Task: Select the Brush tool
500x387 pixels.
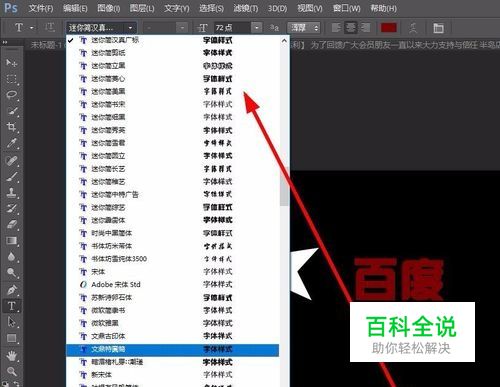Action: [x=11, y=177]
